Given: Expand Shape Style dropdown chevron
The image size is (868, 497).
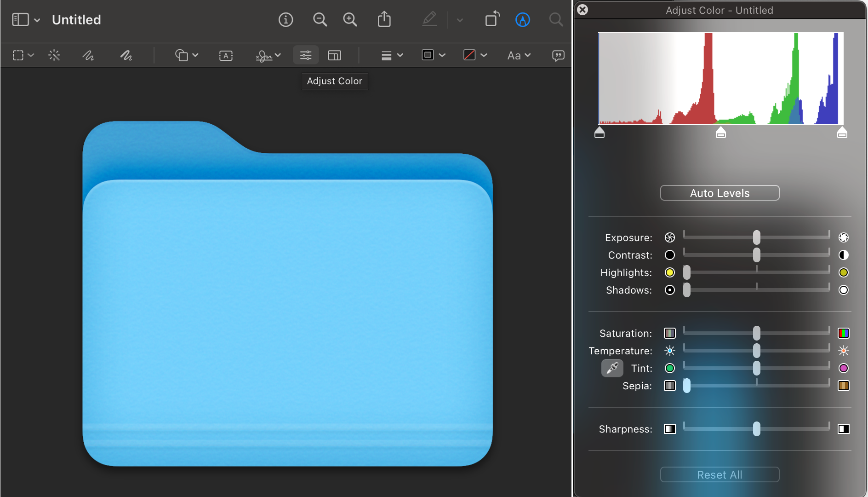Looking at the screenshot, I should tap(400, 56).
